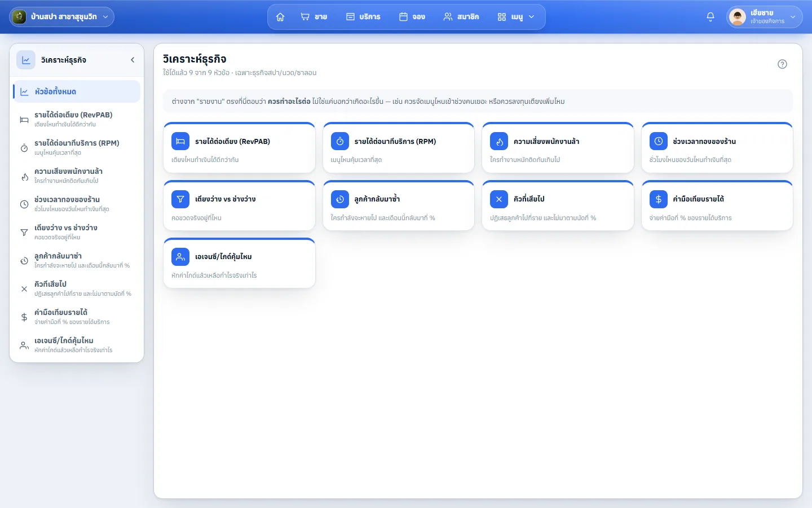Select รายได้ต่อเตียง (RevPAB) in the sidebar
The height and width of the screenshot is (508, 812).
[x=77, y=119]
